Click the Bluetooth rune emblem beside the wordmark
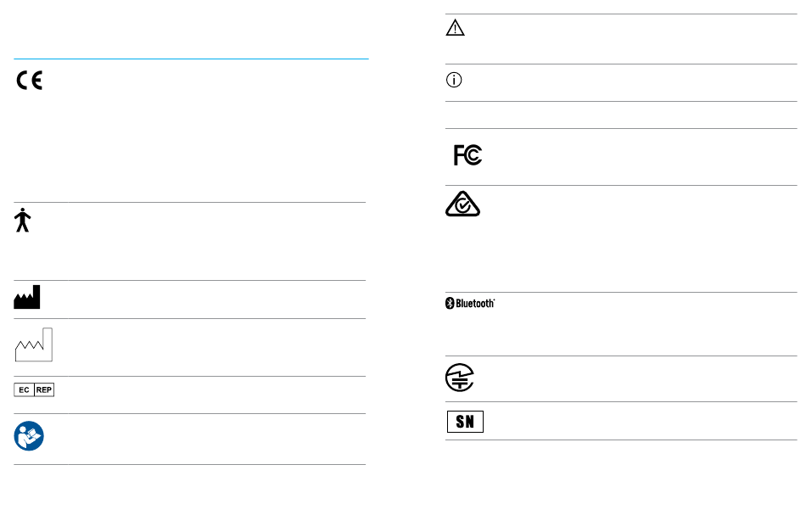Screen dimensions: 806x532 450,303
